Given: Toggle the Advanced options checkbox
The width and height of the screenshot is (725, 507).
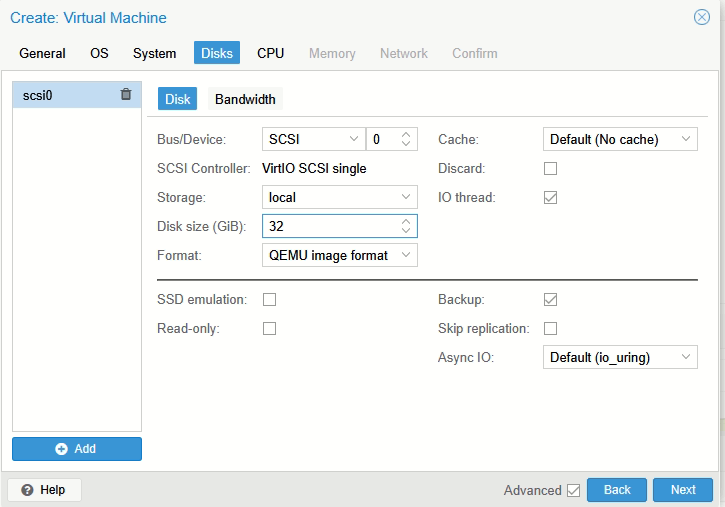Looking at the screenshot, I should click(x=573, y=490).
